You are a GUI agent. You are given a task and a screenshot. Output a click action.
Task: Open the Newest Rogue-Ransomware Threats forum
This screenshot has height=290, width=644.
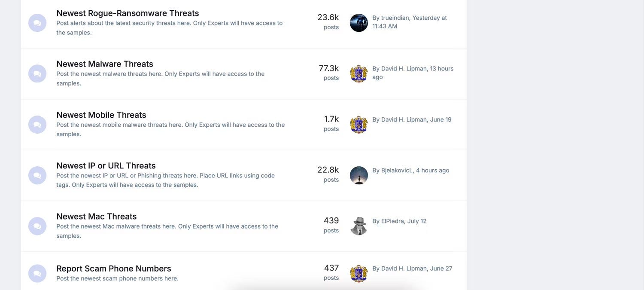tap(128, 13)
